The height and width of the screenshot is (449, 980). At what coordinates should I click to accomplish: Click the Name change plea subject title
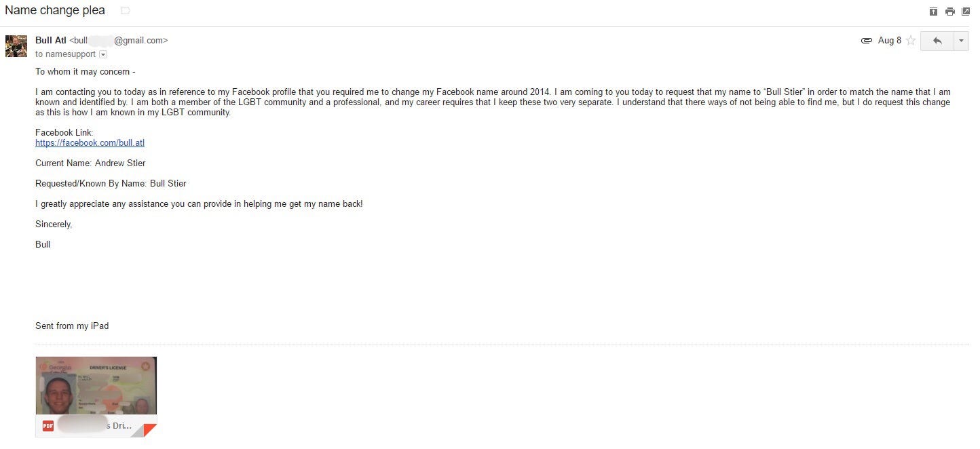click(55, 10)
